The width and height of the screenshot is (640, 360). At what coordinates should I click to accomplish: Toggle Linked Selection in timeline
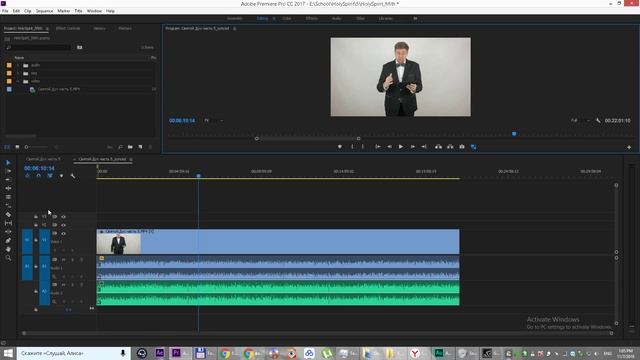coord(50,176)
